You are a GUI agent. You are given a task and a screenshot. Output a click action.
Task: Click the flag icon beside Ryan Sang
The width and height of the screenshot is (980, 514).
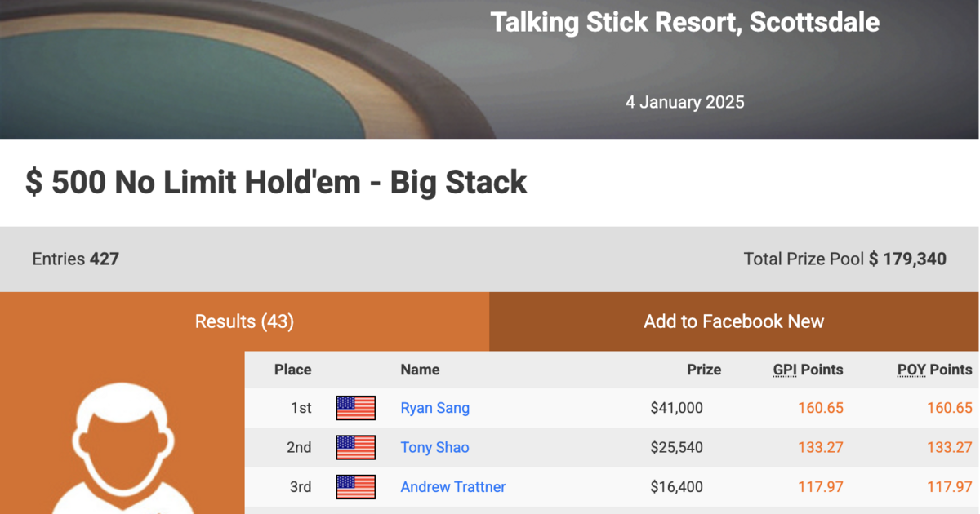355,408
